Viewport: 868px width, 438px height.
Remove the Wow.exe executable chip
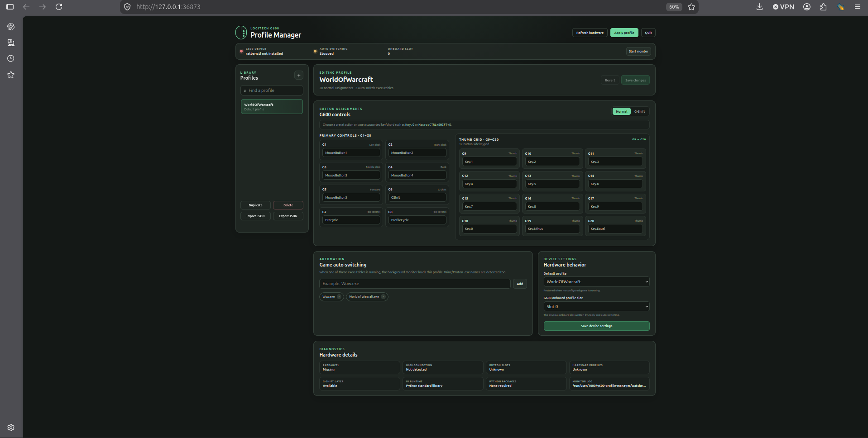coord(339,297)
